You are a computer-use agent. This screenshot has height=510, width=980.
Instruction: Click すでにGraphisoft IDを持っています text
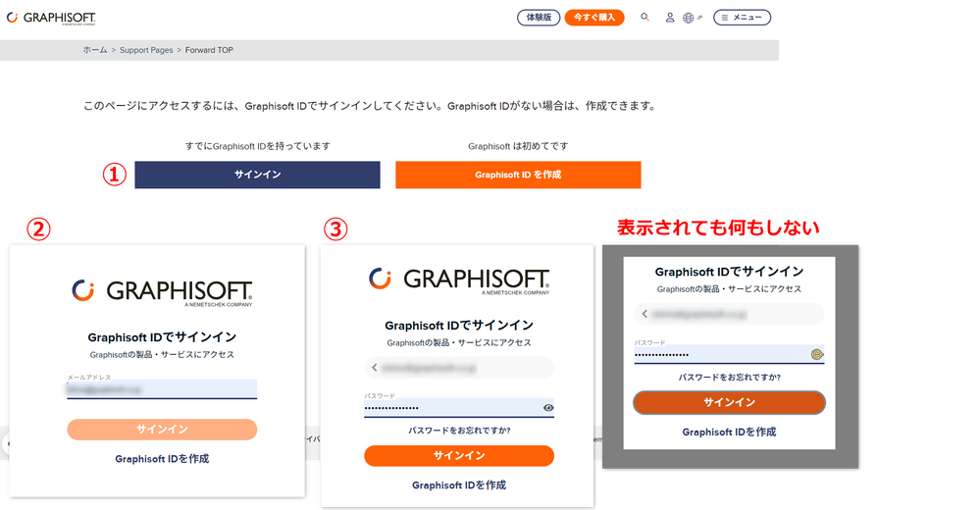[257, 146]
